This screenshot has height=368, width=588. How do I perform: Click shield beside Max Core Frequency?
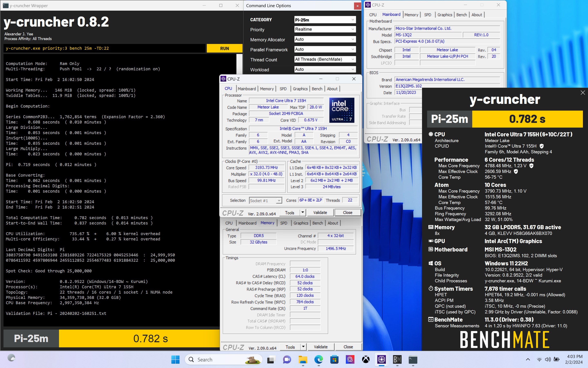click(531, 166)
